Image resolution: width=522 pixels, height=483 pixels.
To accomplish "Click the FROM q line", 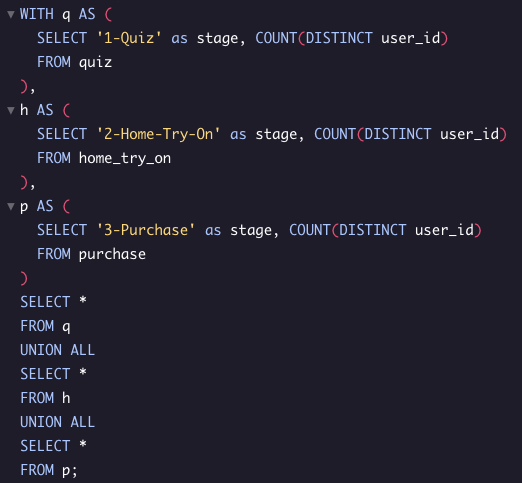I will (45, 326).
